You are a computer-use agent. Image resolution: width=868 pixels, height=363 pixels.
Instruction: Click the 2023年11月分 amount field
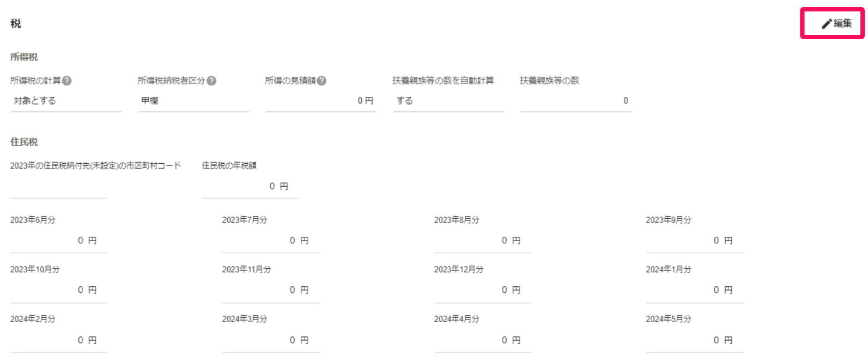271,291
